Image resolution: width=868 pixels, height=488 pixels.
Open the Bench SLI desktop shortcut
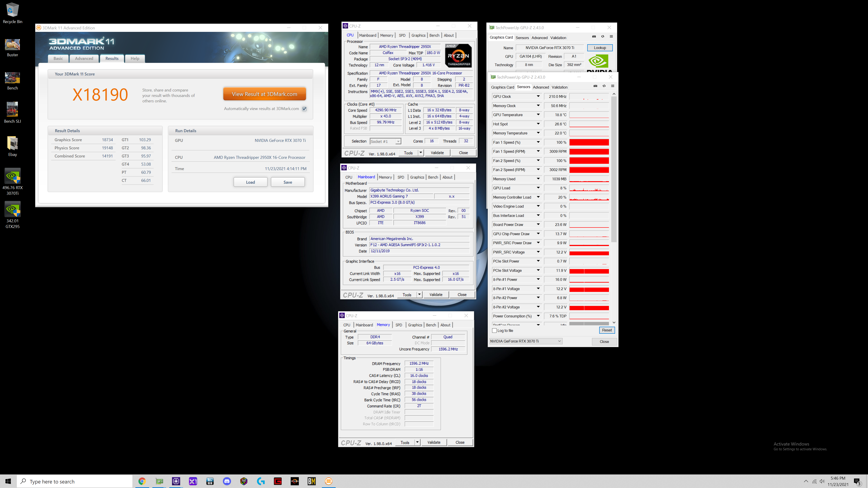point(12,113)
